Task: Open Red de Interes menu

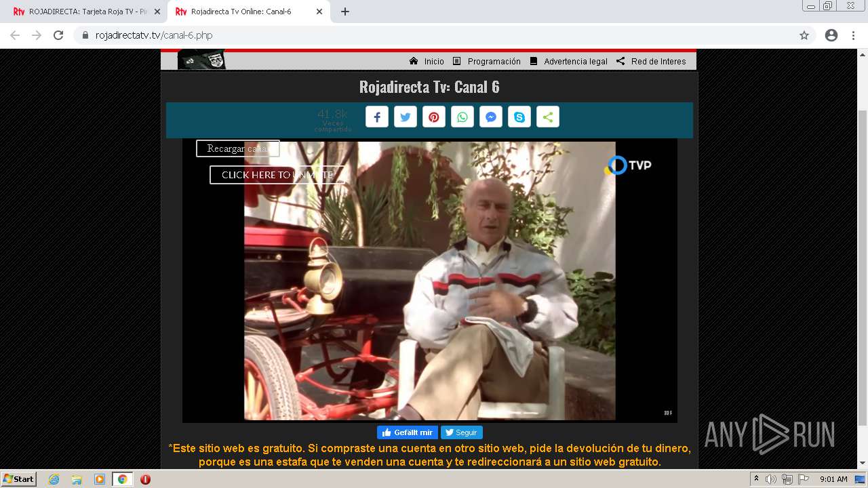Action: click(x=651, y=61)
